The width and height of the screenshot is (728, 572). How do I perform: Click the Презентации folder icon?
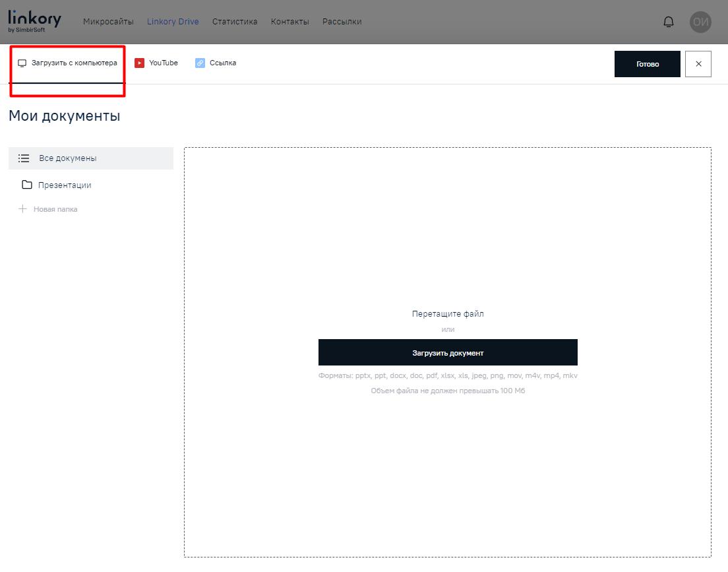[x=27, y=185]
